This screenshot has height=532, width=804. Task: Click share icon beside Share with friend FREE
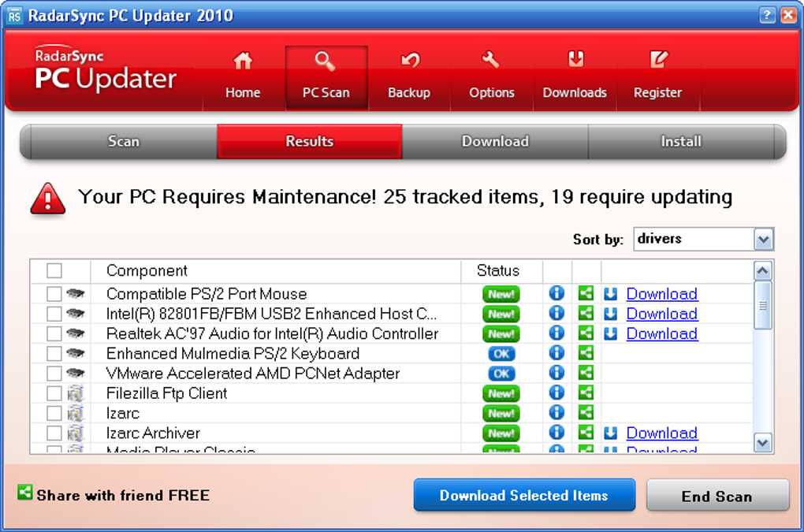(24, 493)
